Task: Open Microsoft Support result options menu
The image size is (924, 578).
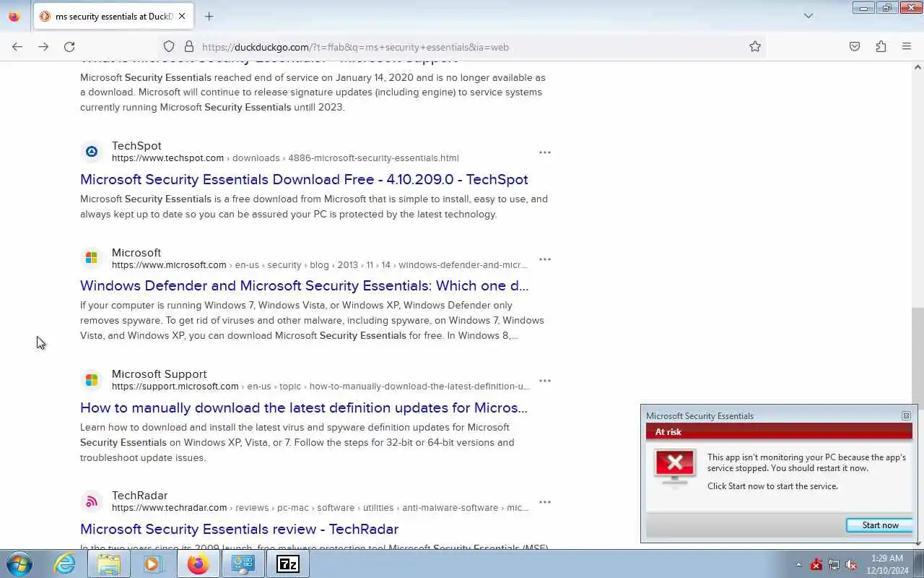Action: 545,381
